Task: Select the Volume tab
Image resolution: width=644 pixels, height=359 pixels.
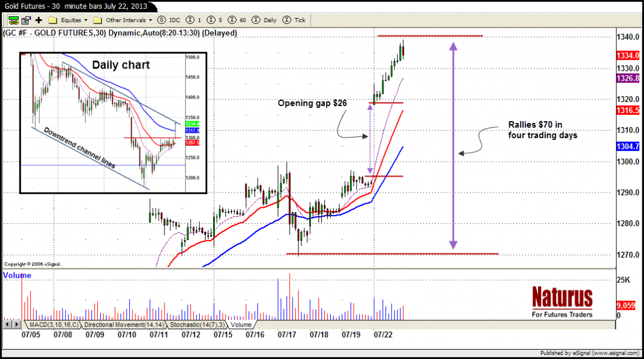Action: (241, 324)
